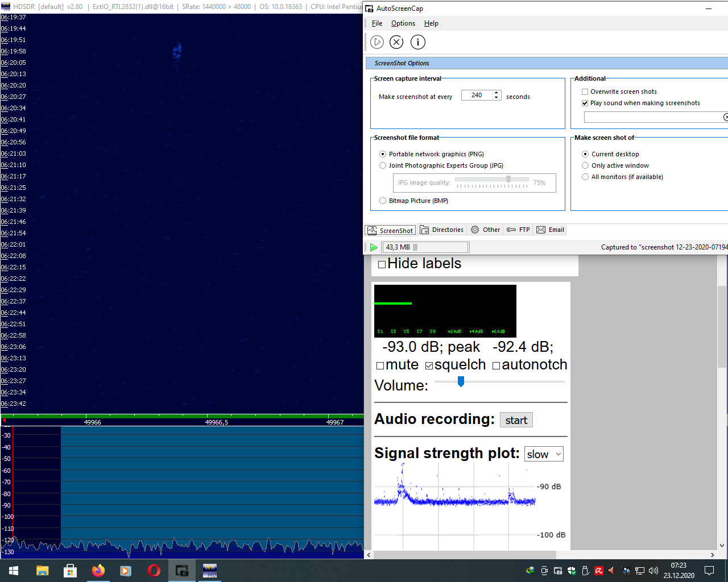This screenshot has height=582, width=728.
Task: Start capturing with AutoScreenCap's play toolbar icon
Action: pos(377,42)
